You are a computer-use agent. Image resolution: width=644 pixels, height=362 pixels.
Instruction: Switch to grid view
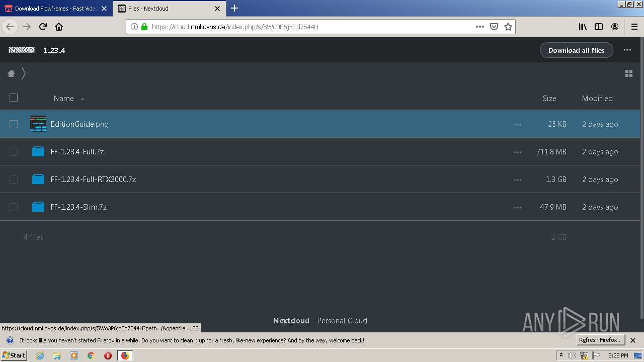(628, 73)
